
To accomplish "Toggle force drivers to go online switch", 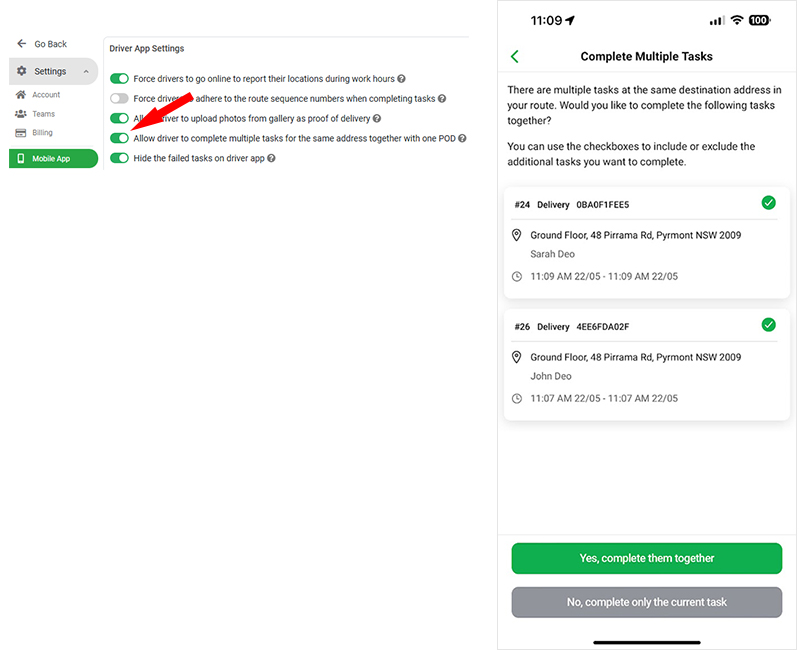I will tap(120, 78).
